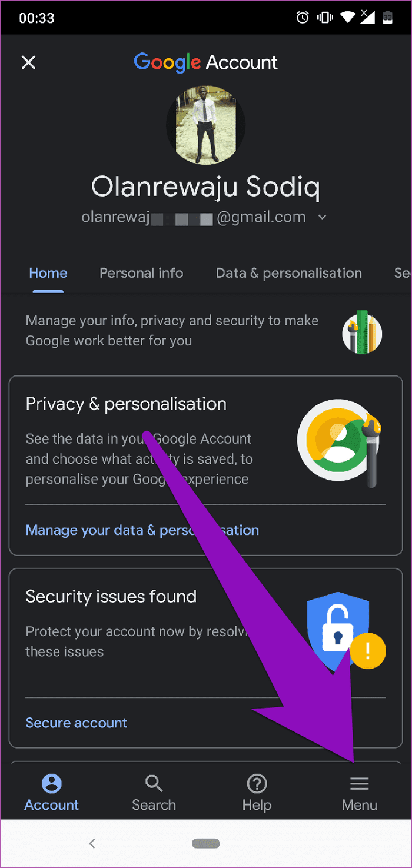Tap the Android back arrow
This screenshot has width=412, height=868.
click(92, 843)
